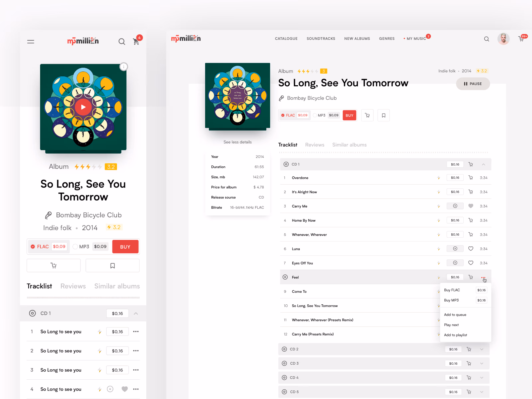
Task: Switch to the desktop Reviews tab
Action: click(x=315, y=145)
